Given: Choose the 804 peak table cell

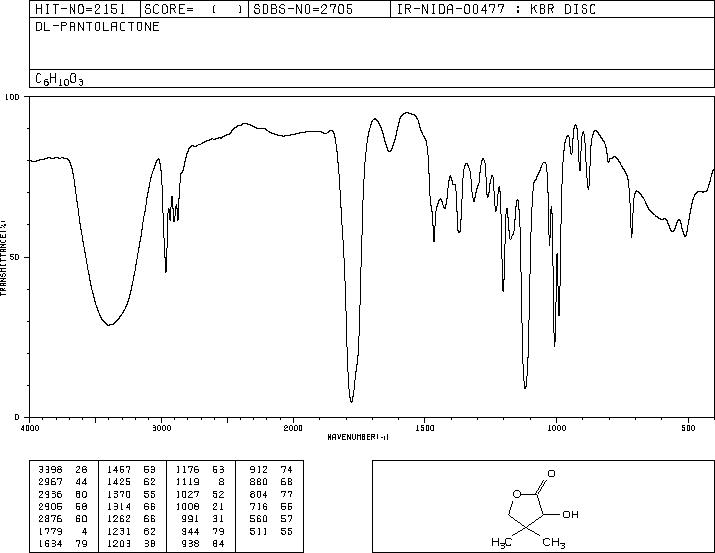Looking at the screenshot, I should click(x=259, y=494).
